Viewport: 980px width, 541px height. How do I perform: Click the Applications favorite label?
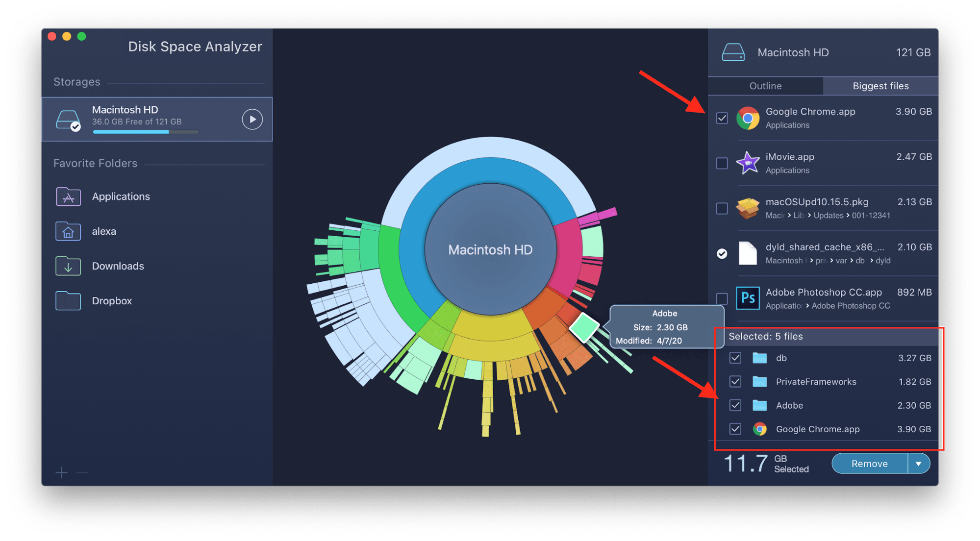tap(121, 197)
